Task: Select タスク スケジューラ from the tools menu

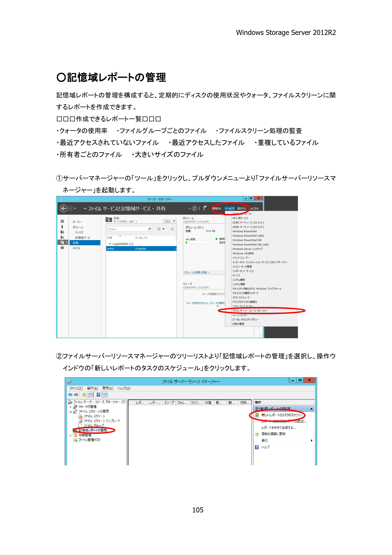Action: point(241,297)
